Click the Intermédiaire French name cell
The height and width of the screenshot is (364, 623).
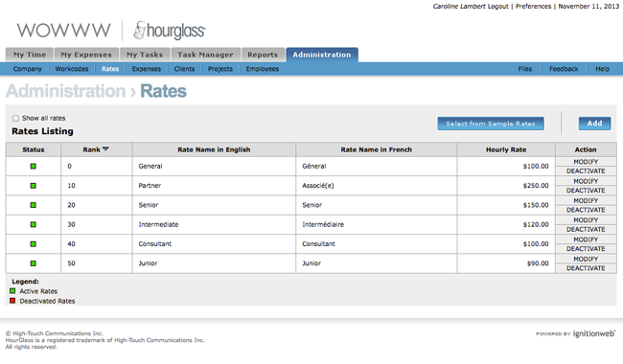click(x=377, y=224)
